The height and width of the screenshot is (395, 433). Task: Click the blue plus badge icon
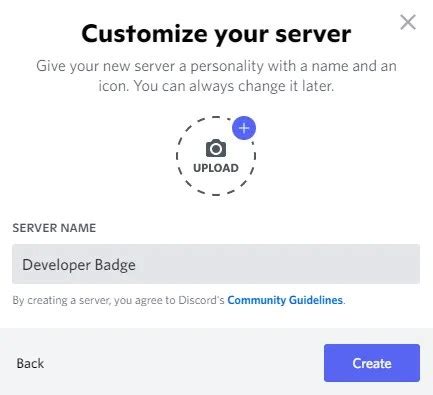click(x=244, y=128)
